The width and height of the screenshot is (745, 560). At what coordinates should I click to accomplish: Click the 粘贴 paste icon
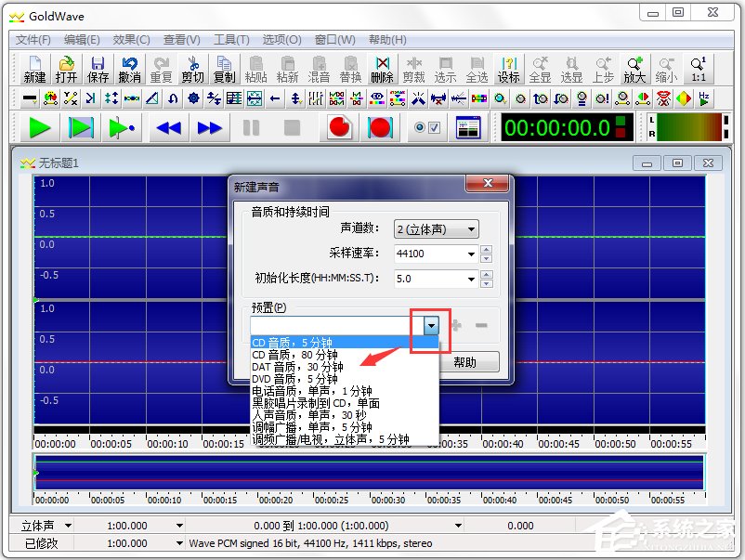point(255,70)
